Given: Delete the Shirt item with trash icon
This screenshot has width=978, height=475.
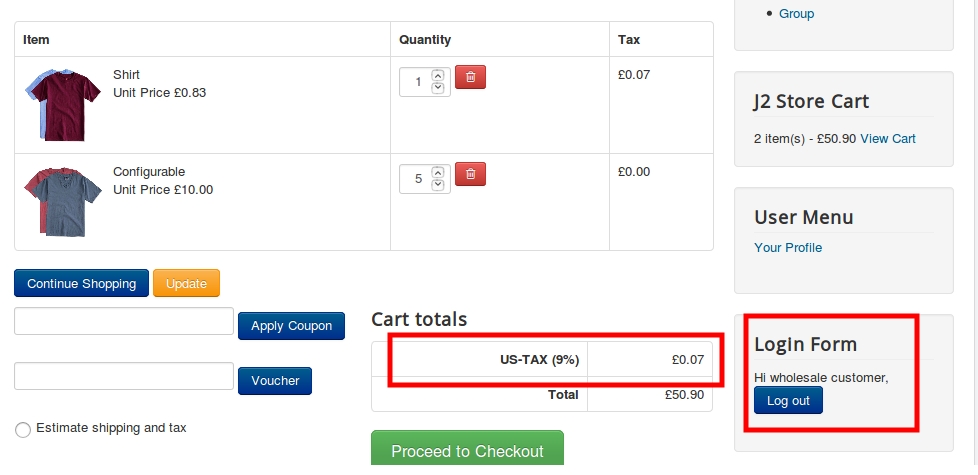Looking at the screenshot, I should click(x=470, y=77).
